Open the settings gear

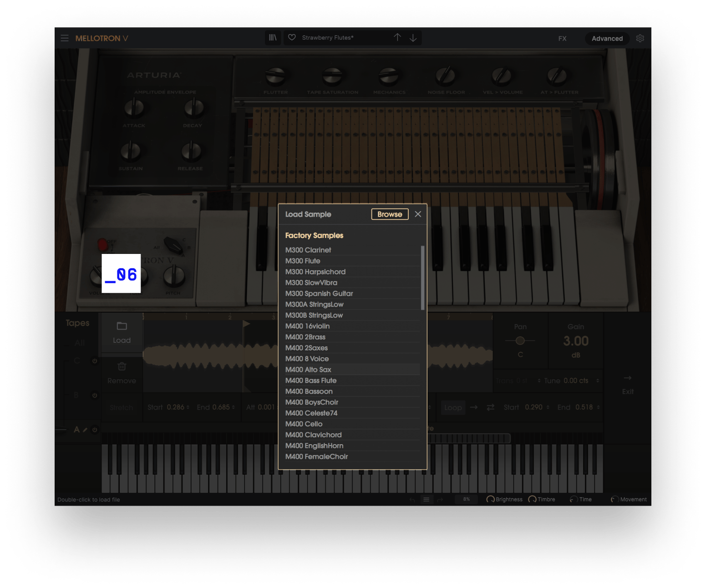pos(640,38)
